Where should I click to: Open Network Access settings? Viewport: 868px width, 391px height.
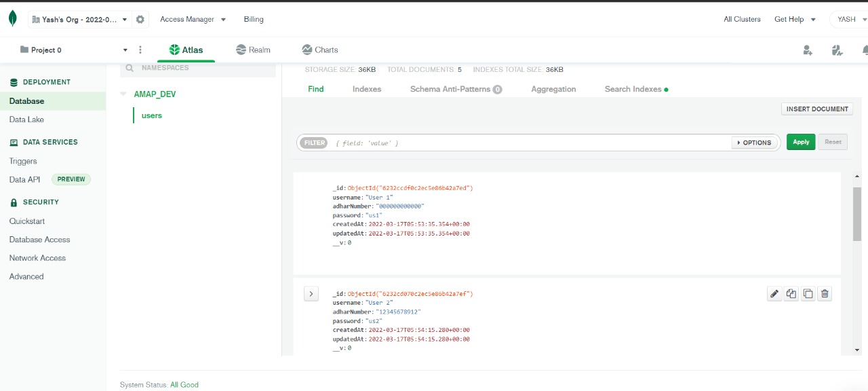coord(37,258)
